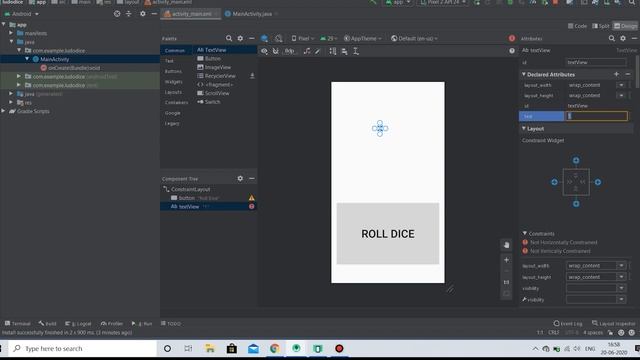Collapse the Declared Attributes section

[x=524, y=74]
